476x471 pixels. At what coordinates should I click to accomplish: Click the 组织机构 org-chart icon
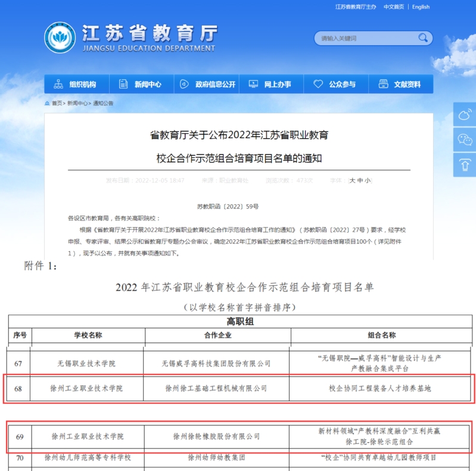(x=58, y=85)
